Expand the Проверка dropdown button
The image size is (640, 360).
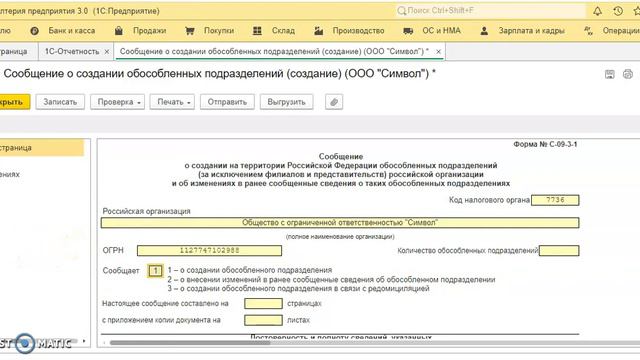[x=118, y=102]
